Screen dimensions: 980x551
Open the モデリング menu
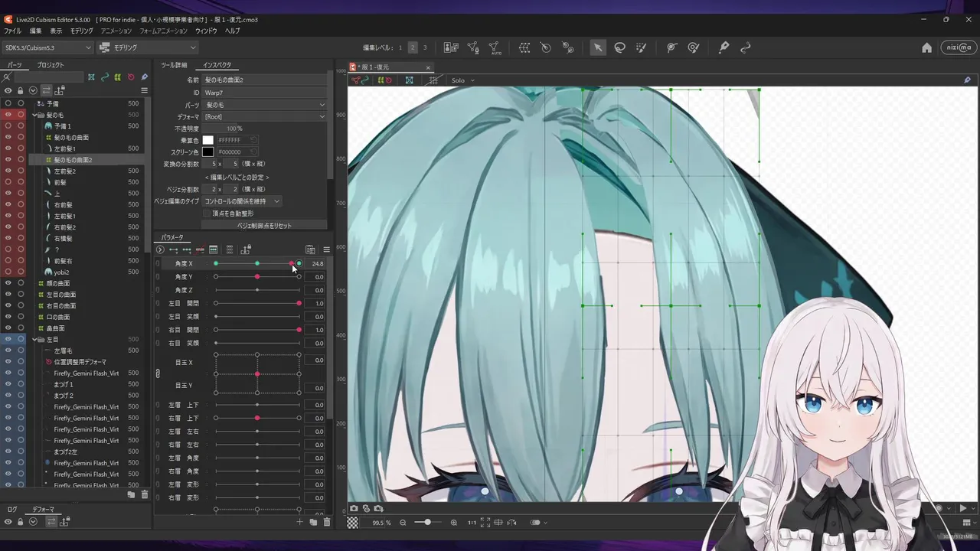[82, 31]
